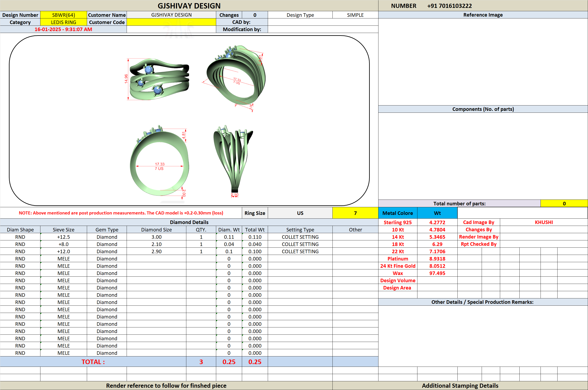The height and width of the screenshot is (390, 588).
Task: Click COLLET SETTING in the 3.00 diamond row
Action: point(300,237)
